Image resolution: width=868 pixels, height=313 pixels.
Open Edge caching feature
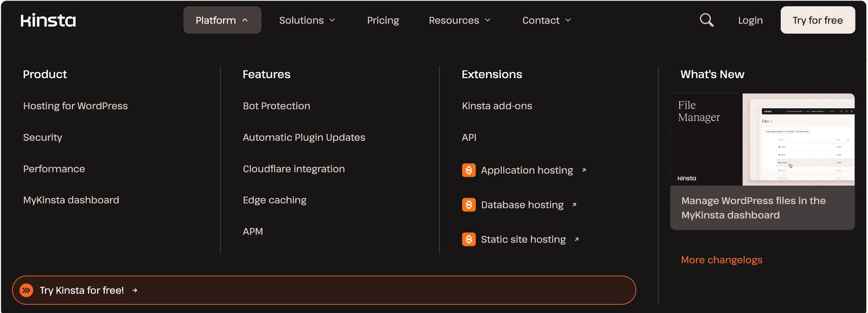pos(275,200)
